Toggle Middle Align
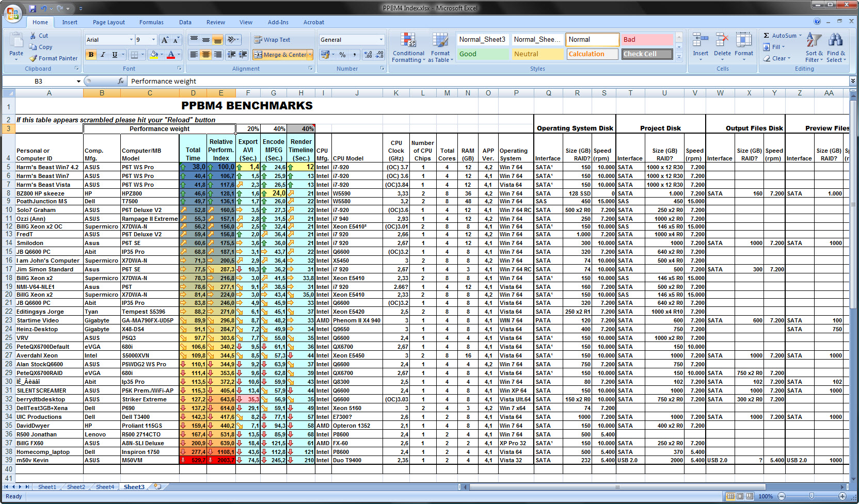Image resolution: width=859 pixels, height=504 pixels. click(x=205, y=40)
